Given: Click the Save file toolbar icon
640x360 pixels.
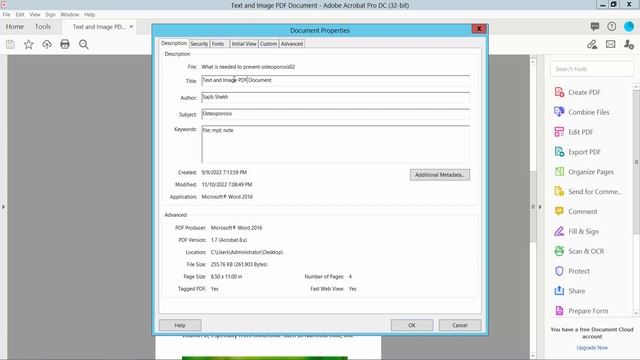Looking at the screenshot, I should tap(10, 44).
